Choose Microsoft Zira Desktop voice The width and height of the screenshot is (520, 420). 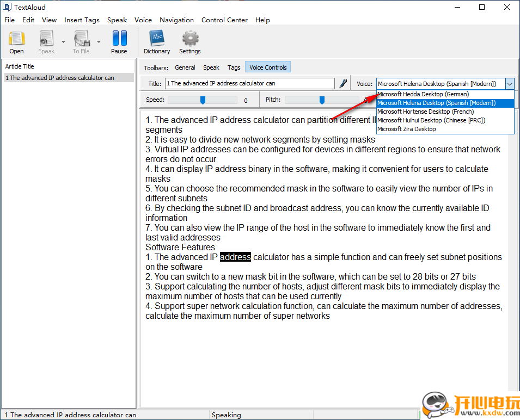(406, 129)
